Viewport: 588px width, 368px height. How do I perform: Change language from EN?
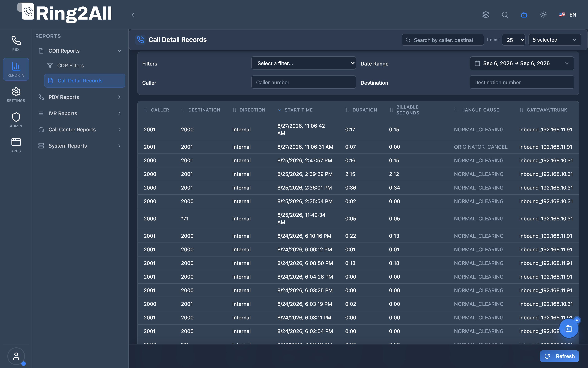[568, 15]
